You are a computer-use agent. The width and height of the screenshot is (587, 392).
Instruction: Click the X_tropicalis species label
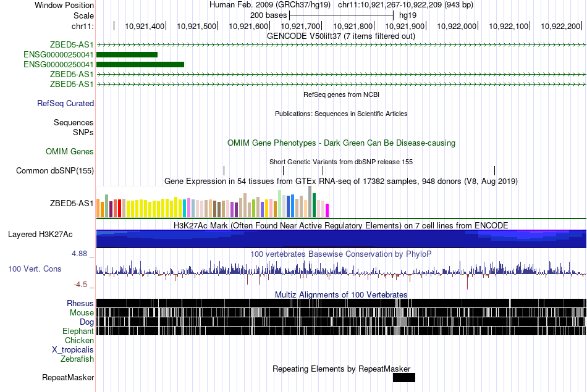[73, 350]
